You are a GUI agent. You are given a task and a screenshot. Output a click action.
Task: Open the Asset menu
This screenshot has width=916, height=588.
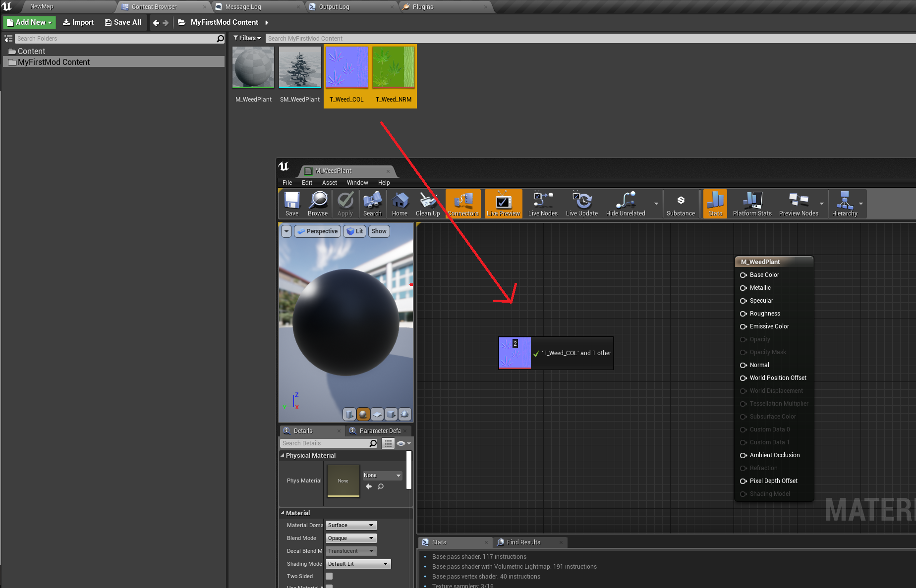330,183
